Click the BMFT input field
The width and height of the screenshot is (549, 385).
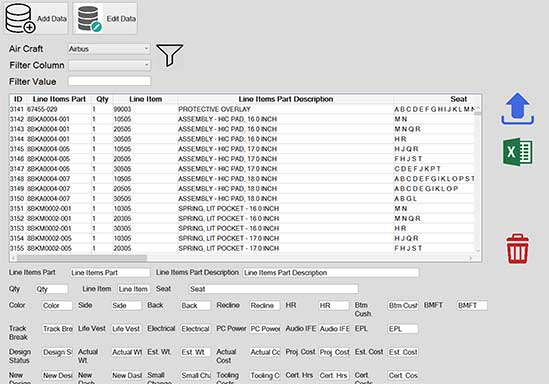pyautogui.click(x=472, y=306)
